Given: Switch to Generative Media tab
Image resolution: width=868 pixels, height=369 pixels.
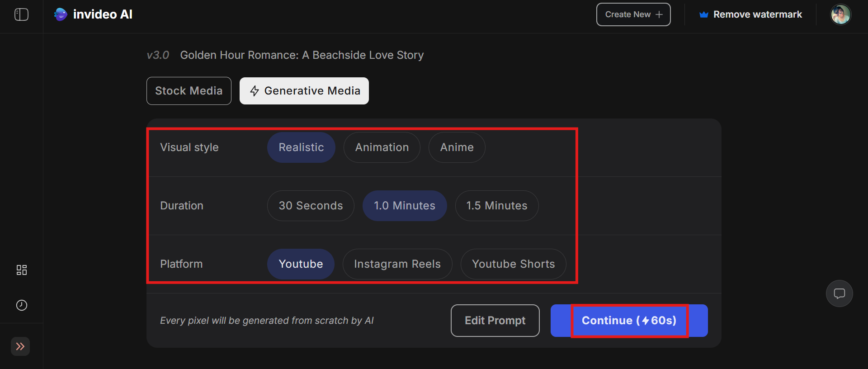Looking at the screenshot, I should click(x=304, y=91).
